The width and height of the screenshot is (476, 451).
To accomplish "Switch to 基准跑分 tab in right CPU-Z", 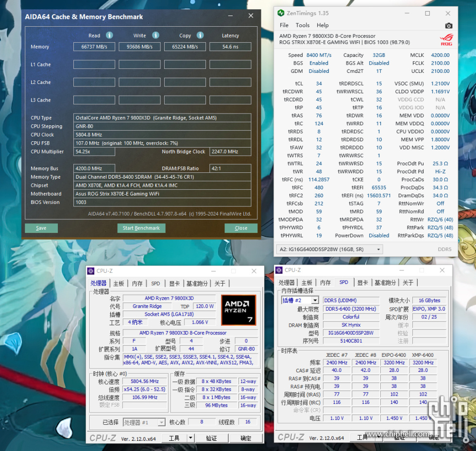I will coord(385,283).
